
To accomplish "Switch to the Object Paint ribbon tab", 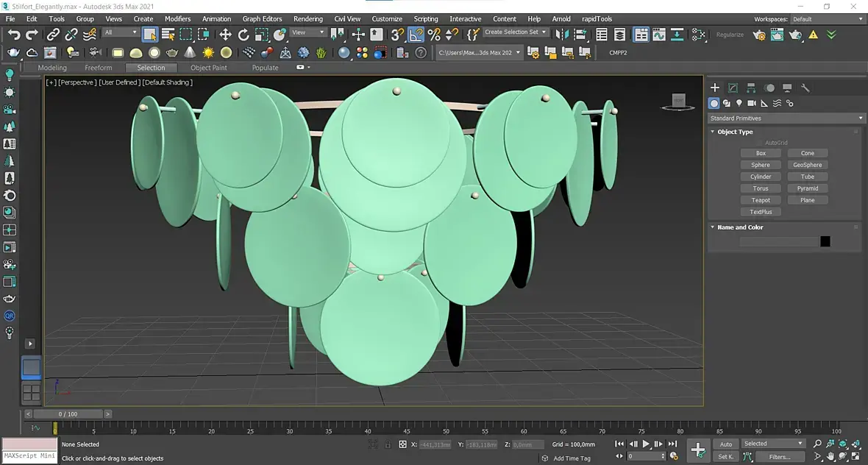I will (209, 68).
